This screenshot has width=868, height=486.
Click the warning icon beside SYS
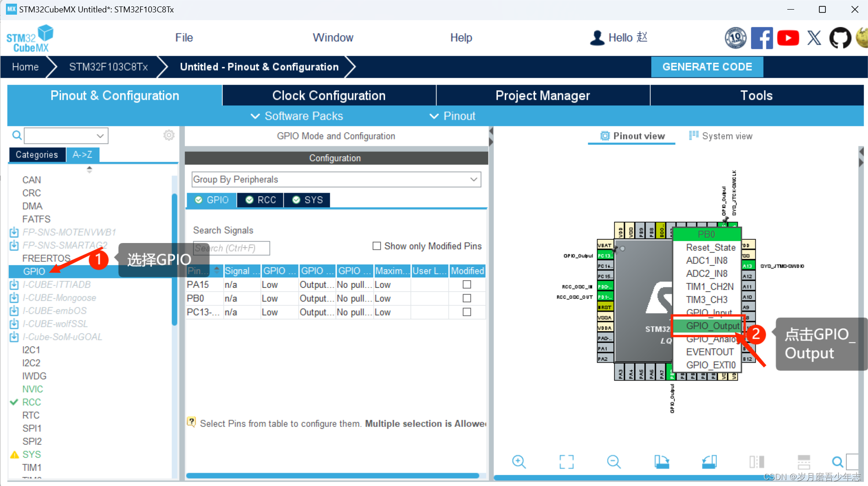[14, 454]
